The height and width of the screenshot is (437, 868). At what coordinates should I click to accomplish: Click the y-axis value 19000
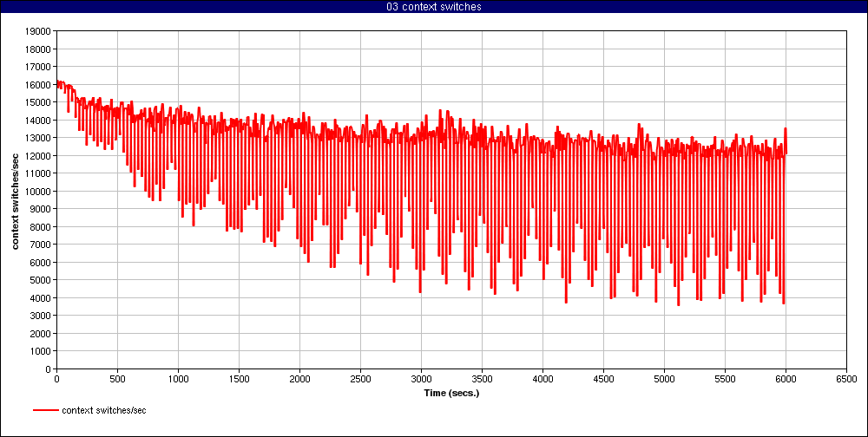pyautogui.click(x=38, y=31)
